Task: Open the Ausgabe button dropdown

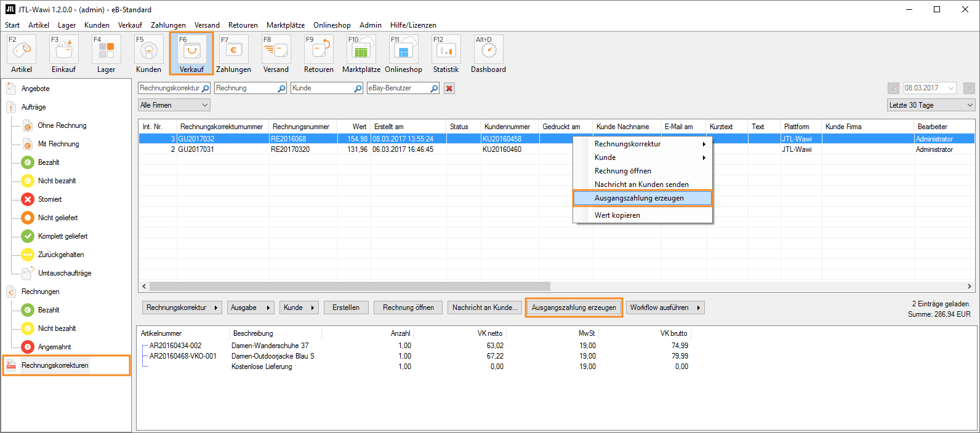Action: (251, 308)
